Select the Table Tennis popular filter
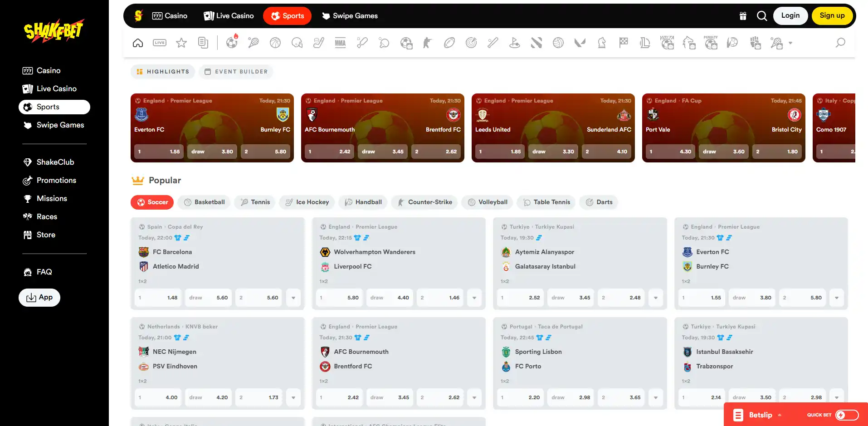The image size is (868, 426). point(546,202)
